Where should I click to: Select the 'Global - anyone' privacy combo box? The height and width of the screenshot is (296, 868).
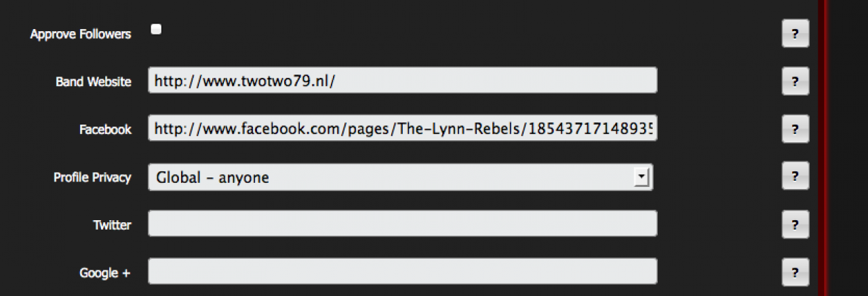click(x=392, y=177)
